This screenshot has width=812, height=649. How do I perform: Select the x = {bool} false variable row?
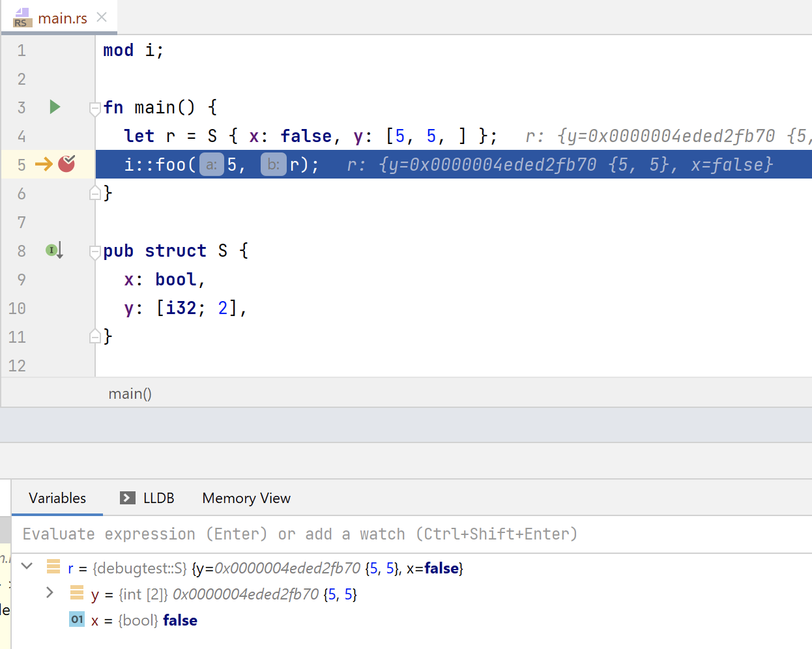[411, 620]
